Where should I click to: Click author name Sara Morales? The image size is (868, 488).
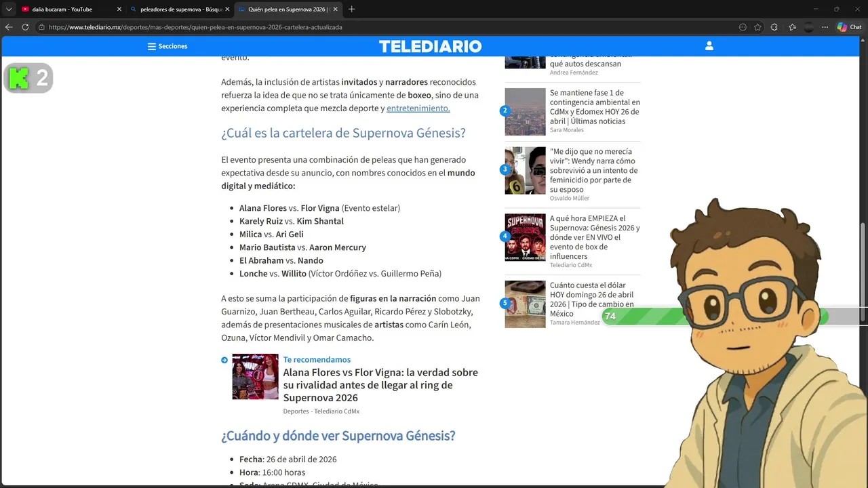[x=567, y=129]
